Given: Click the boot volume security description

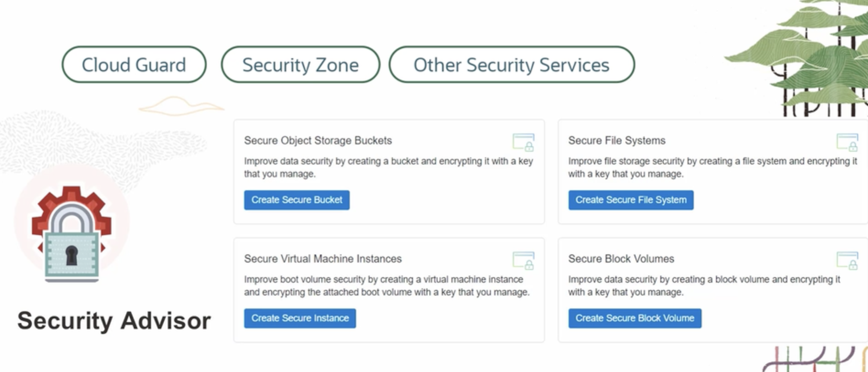Looking at the screenshot, I should coord(386,286).
